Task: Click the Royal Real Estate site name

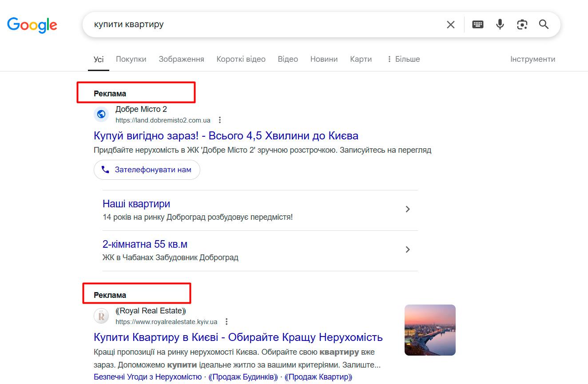Action: 151,311
